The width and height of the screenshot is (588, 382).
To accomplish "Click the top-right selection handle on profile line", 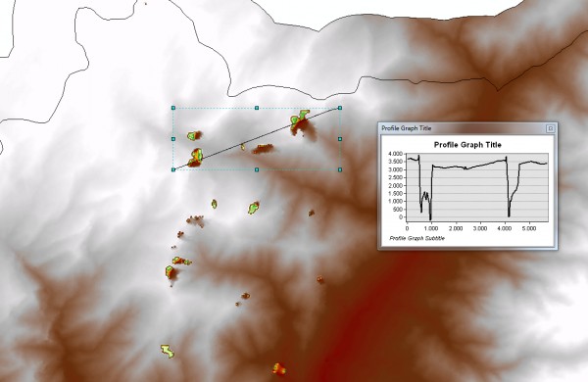I will click(340, 108).
